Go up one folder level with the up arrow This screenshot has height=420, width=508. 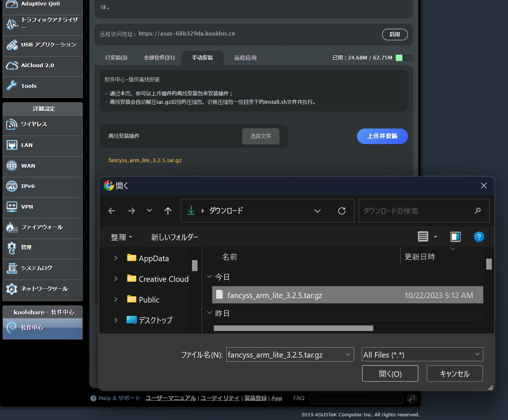coord(168,211)
